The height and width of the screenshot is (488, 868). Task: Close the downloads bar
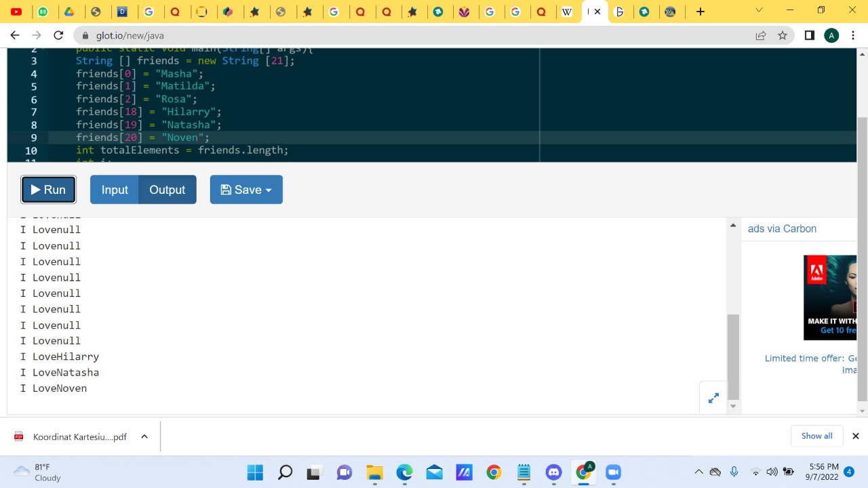pos(855,436)
